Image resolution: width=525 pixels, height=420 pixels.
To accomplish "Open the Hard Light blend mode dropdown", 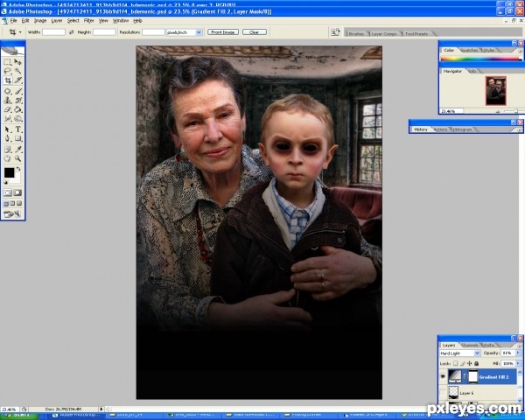I will [x=477, y=353].
